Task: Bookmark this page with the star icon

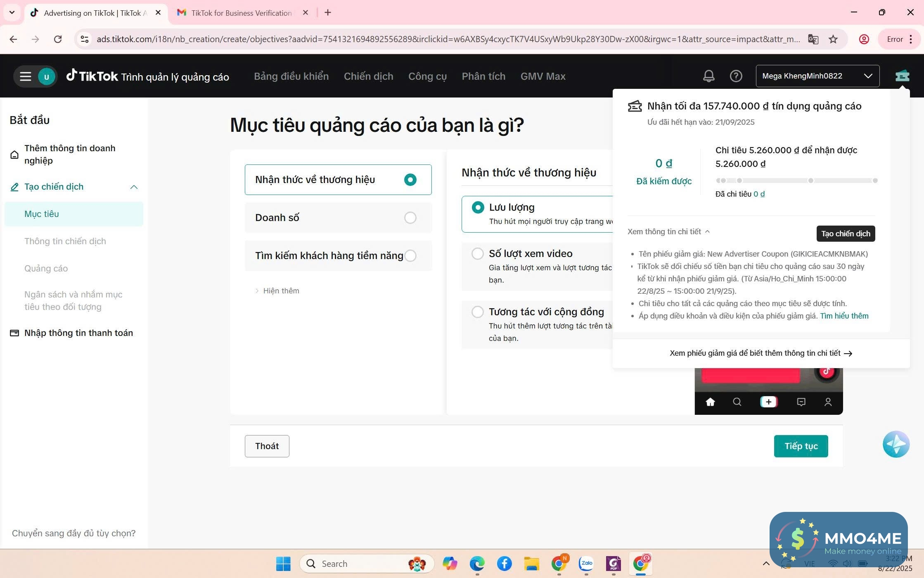Action: (x=833, y=39)
